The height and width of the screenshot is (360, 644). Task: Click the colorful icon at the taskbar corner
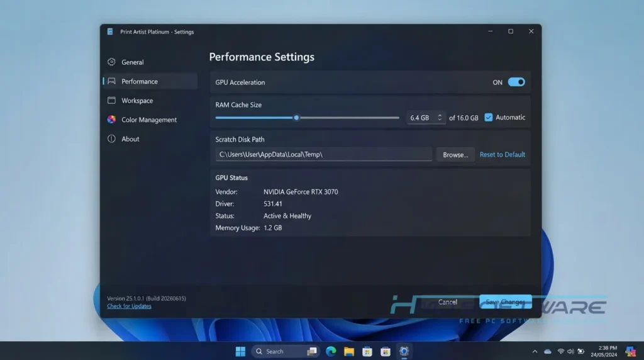pos(630,351)
